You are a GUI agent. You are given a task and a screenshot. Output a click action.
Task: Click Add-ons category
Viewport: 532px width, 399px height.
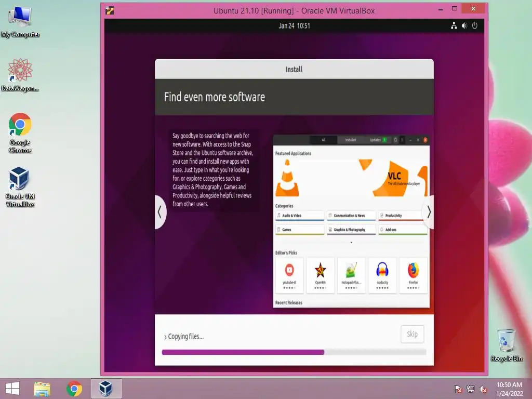[403, 230]
